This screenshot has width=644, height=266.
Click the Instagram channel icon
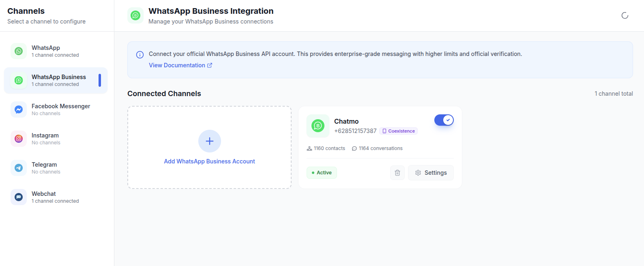pos(19,139)
